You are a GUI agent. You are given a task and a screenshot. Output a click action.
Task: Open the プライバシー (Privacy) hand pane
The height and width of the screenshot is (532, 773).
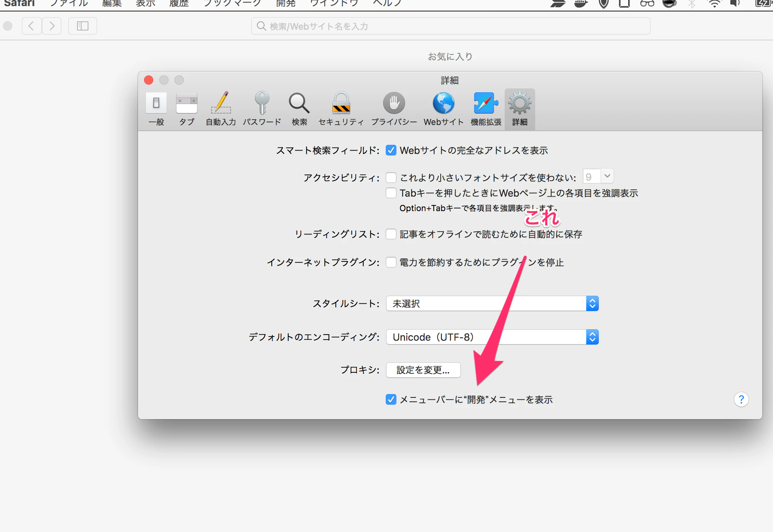(x=394, y=109)
